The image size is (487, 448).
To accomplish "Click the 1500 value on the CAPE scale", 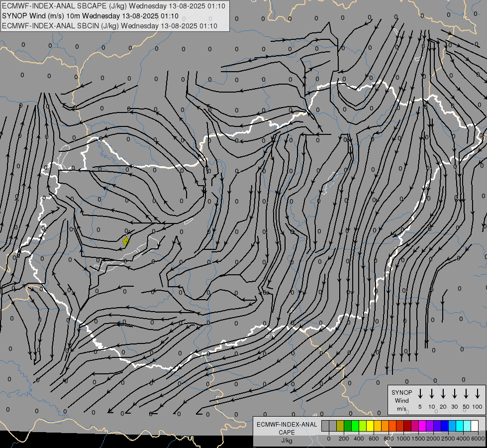I will tap(418, 439).
